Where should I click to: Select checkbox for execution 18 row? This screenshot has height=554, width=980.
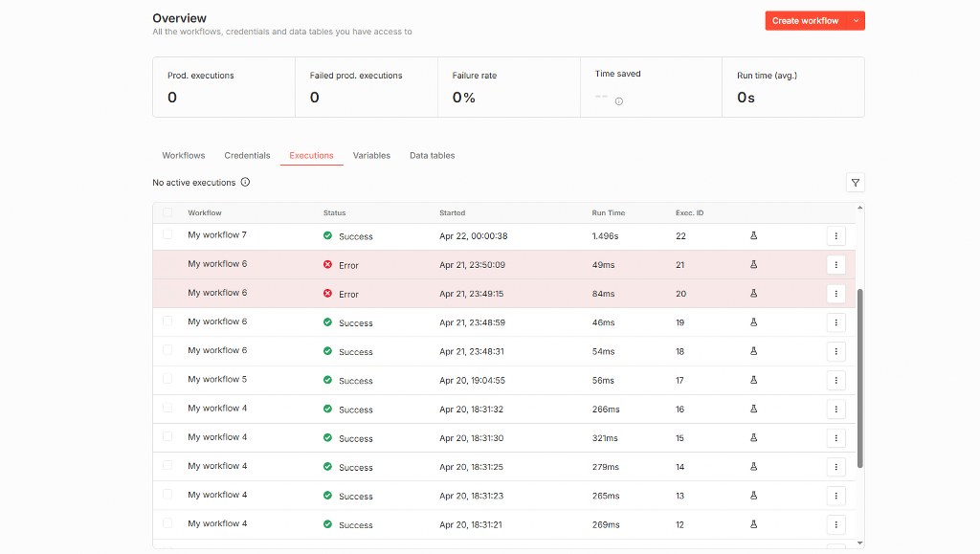pos(167,350)
